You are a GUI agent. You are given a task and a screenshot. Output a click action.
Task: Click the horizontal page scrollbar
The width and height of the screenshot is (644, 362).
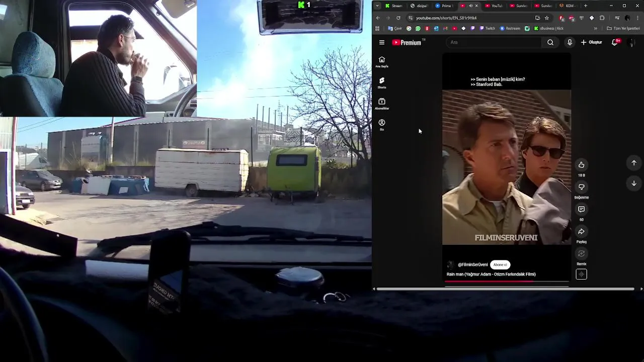pos(505,289)
